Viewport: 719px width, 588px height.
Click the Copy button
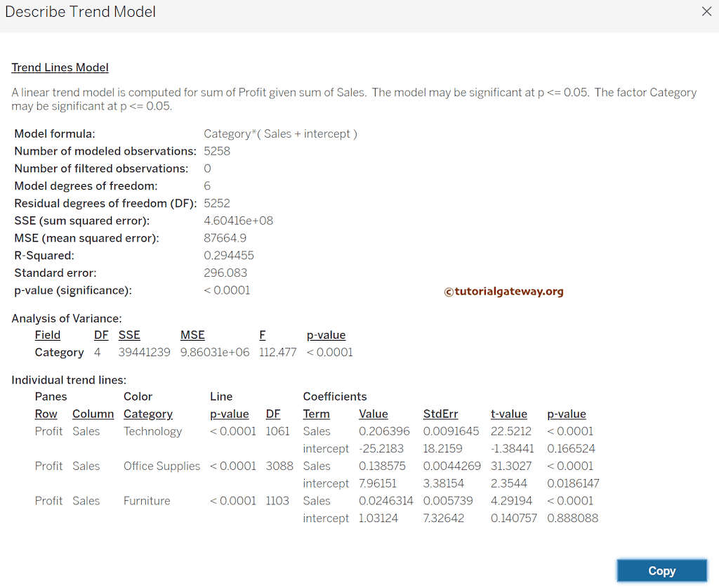(661, 570)
